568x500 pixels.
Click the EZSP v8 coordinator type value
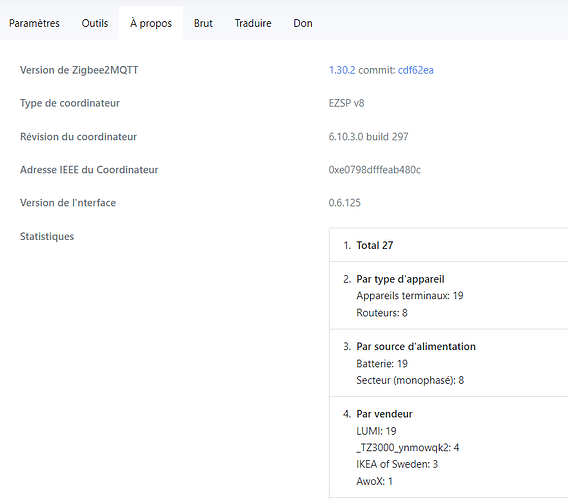pyautogui.click(x=346, y=103)
